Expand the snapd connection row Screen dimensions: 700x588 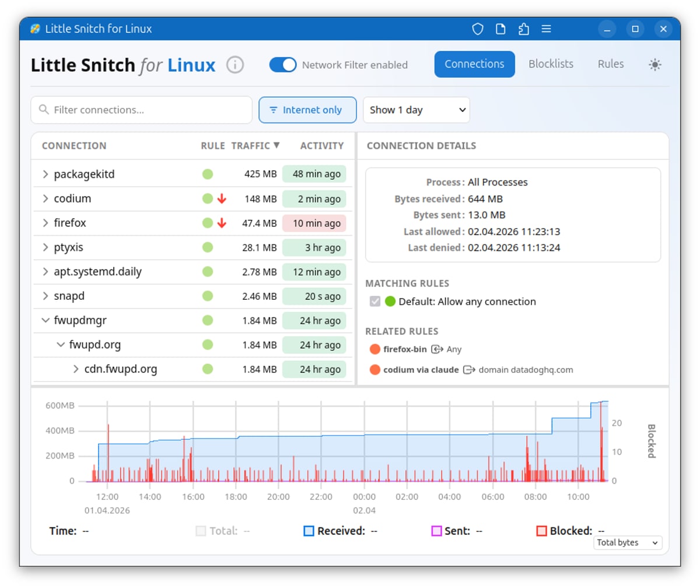coord(45,296)
